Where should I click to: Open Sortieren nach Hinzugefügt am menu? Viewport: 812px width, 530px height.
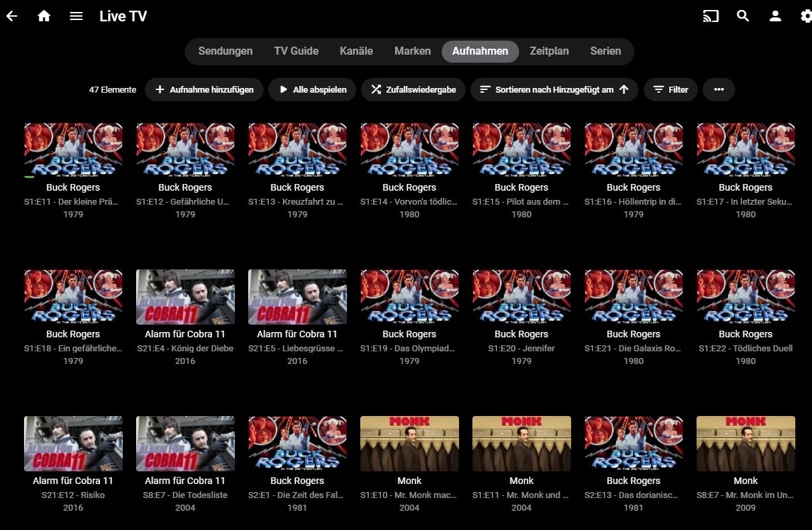554,89
